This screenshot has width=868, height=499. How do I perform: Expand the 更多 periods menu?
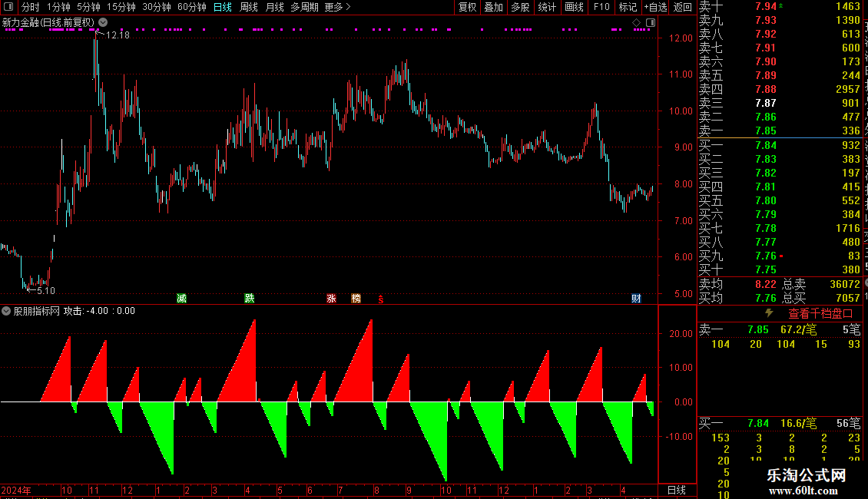point(337,7)
